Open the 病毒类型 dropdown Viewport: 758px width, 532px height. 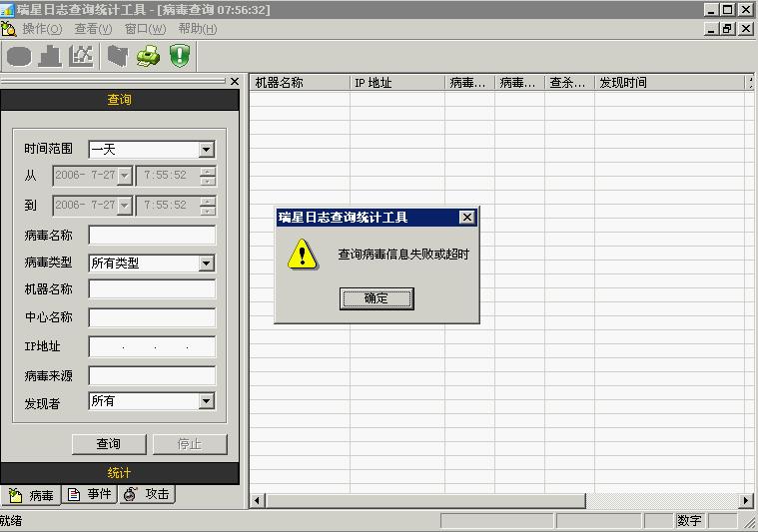206,264
